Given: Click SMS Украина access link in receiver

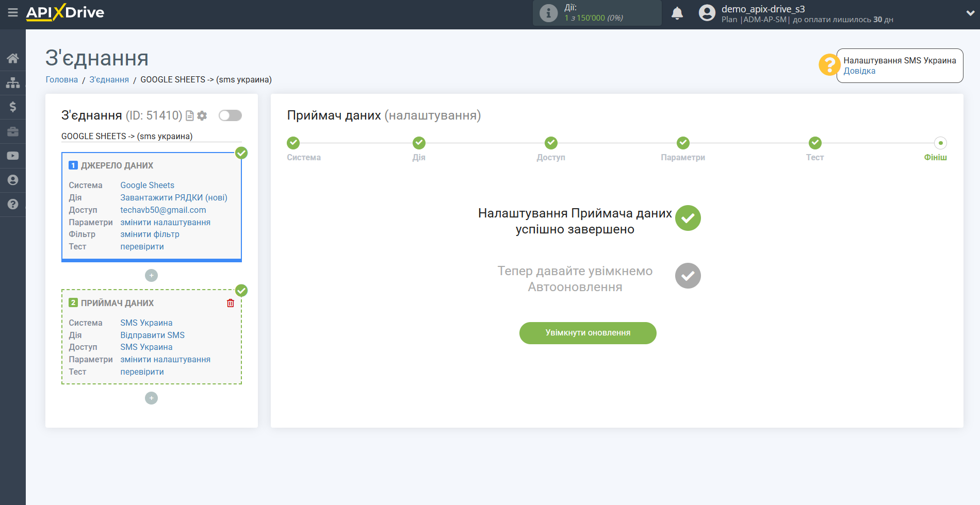Looking at the screenshot, I should point(146,347).
